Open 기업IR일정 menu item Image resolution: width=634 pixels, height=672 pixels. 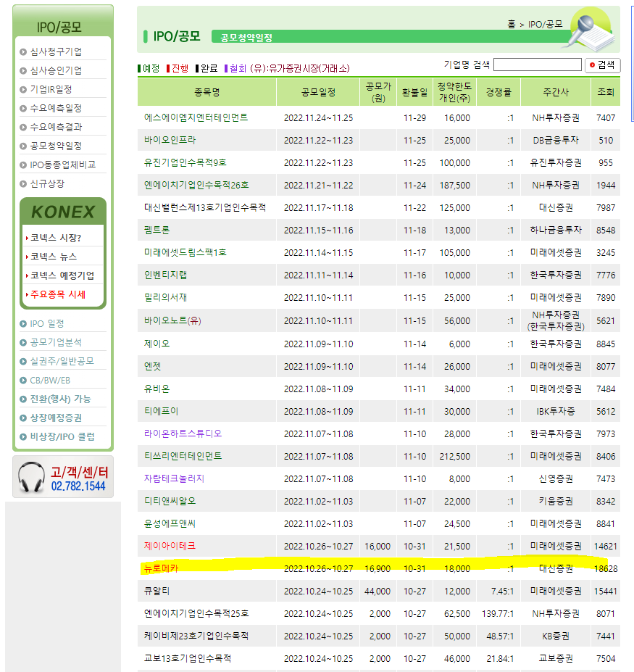51,90
